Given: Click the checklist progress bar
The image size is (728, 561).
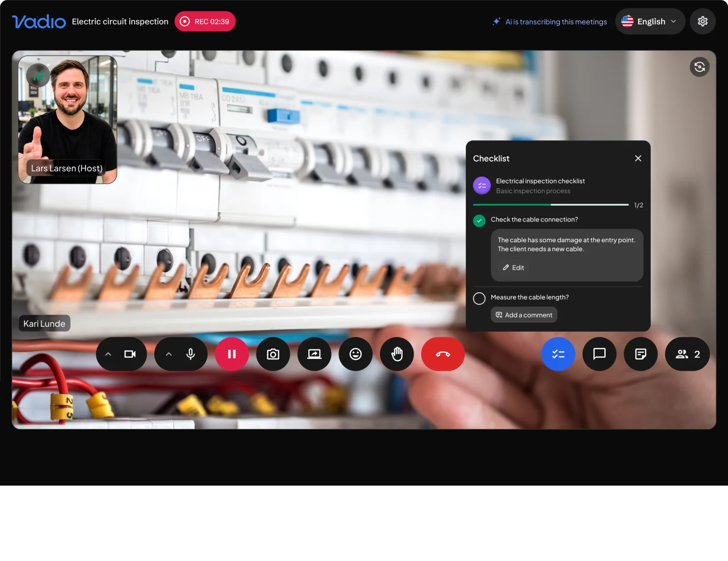Looking at the screenshot, I should [551, 205].
